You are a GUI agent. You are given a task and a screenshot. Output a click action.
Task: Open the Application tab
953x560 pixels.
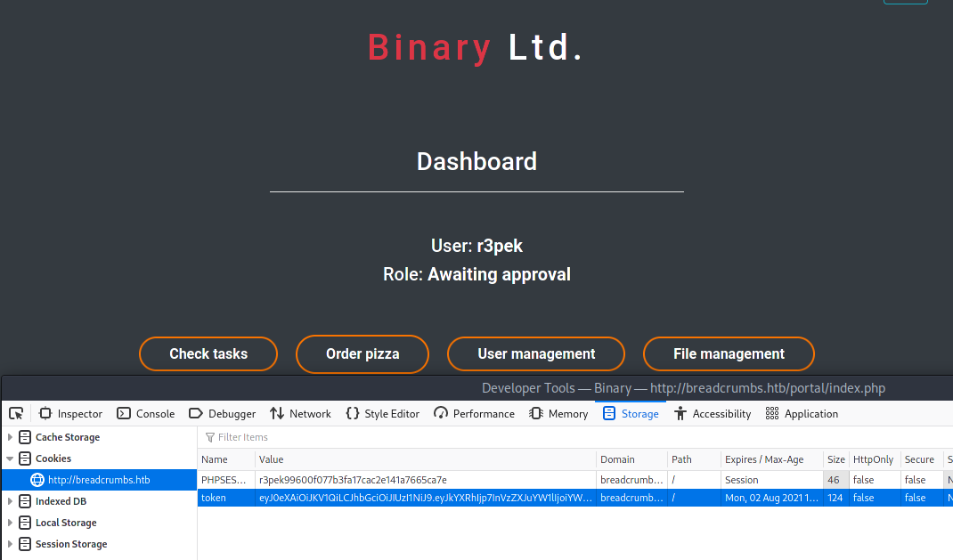802,413
